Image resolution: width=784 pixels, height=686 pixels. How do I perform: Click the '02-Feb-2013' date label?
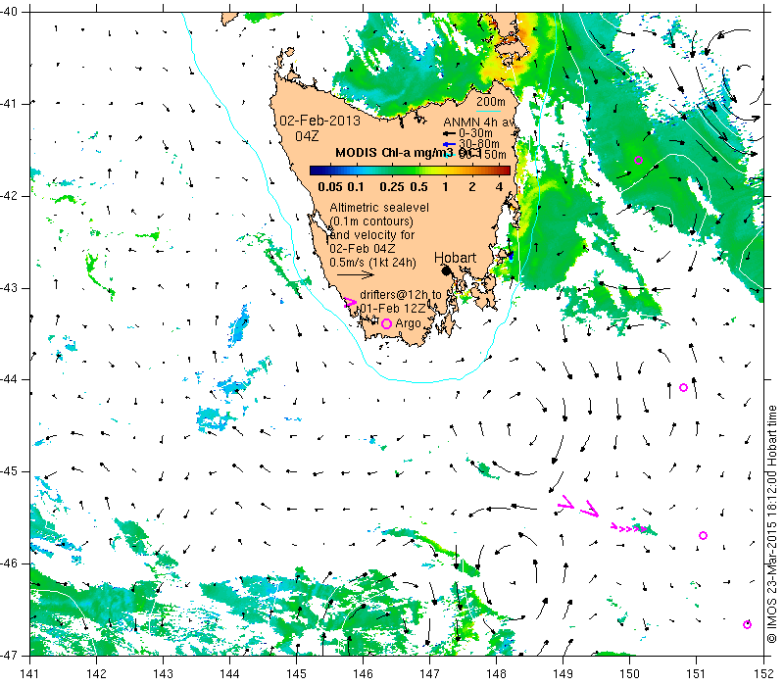(320, 121)
